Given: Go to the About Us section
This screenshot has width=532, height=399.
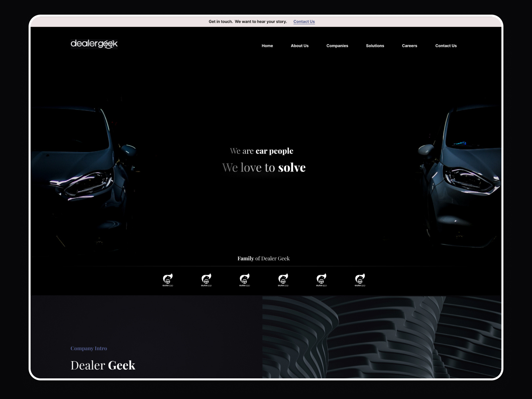Looking at the screenshot, I should pos(300,46).
